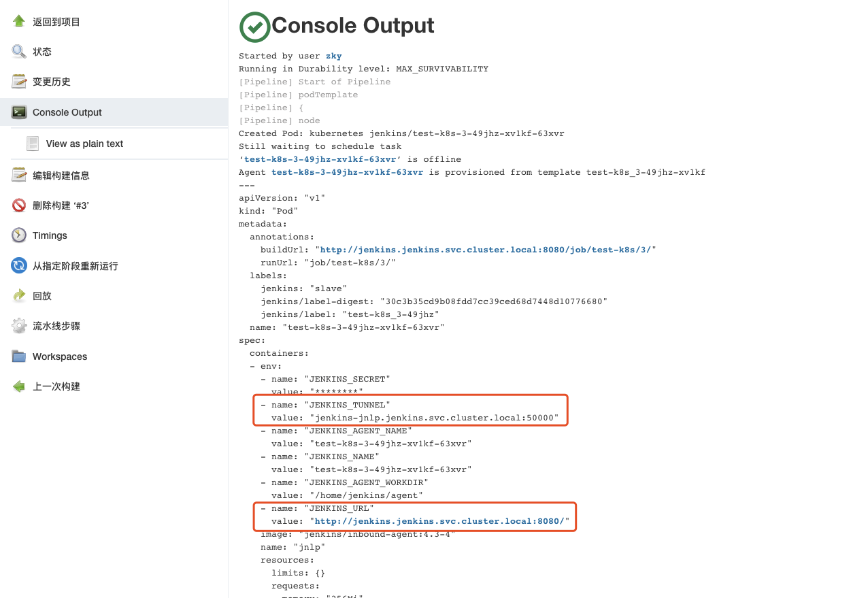The width and height of the screenshot is (868, 598).
Task: Open View as plain text
Action: click(x=84, y=144)
